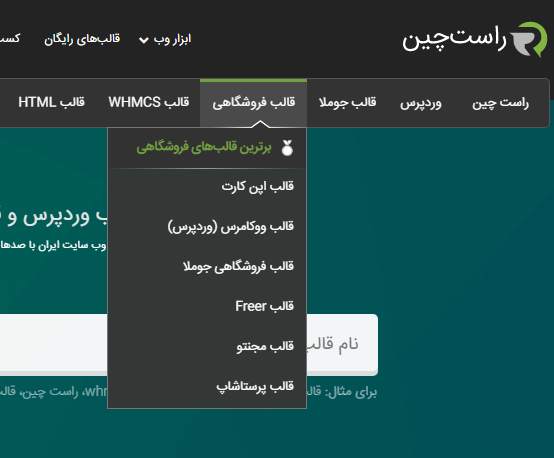This screenshot has height=458, width=554.
Task: Open قالب‌های رایگان in the top menu
Action: [82, 39]
